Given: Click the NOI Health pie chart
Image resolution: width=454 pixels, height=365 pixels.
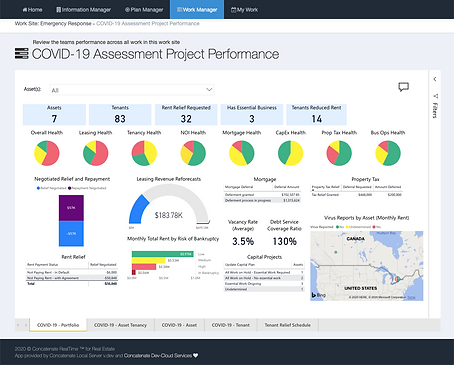Looking at the screenshot, I should (x=193, y=153).
